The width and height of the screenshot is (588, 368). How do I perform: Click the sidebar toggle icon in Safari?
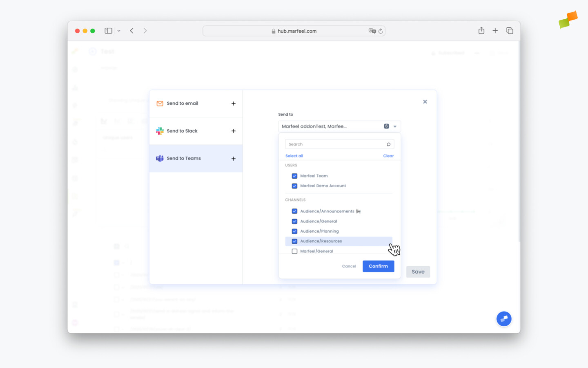pos(108,30)
